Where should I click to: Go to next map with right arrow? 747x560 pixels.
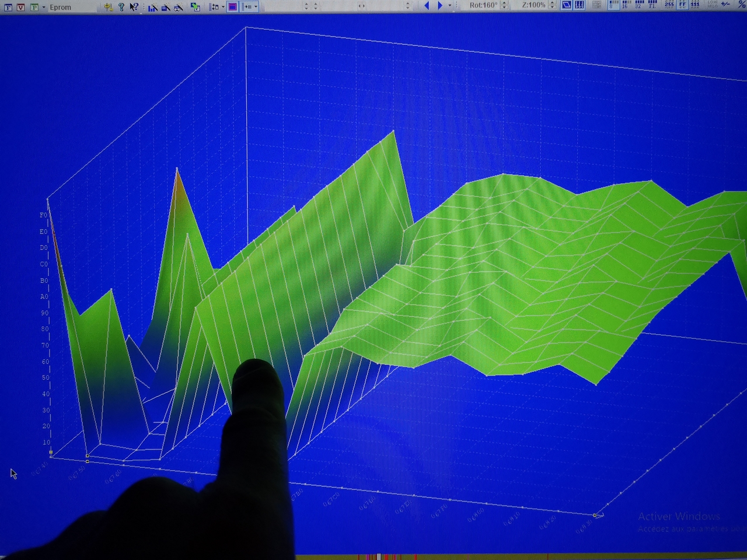click(x=440, y=6)
